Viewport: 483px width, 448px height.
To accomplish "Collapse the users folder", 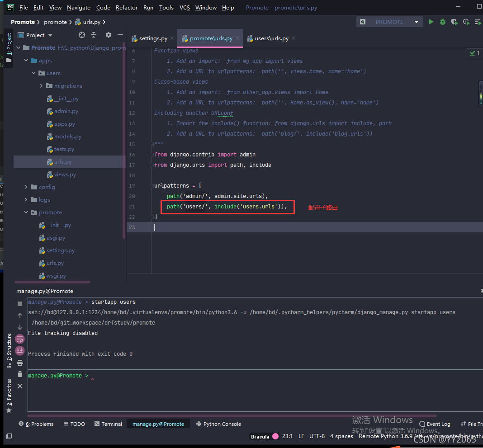I will (34, 73).
